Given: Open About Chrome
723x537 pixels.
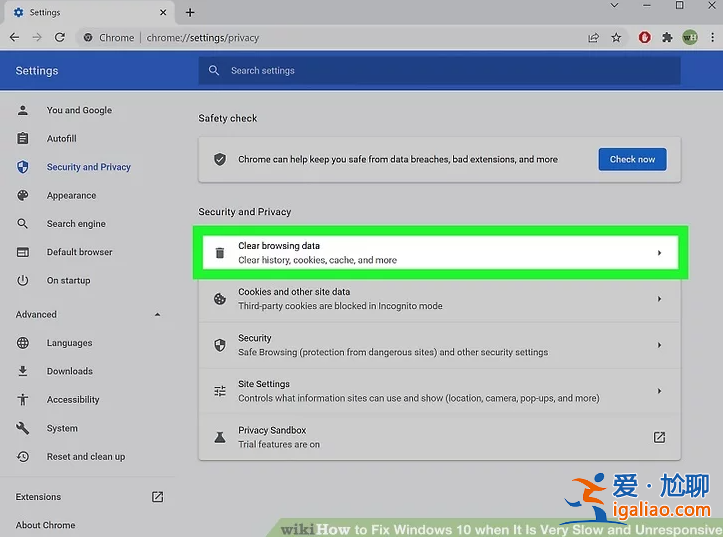Looking at the screenshot, I should (x=45, y=525).
